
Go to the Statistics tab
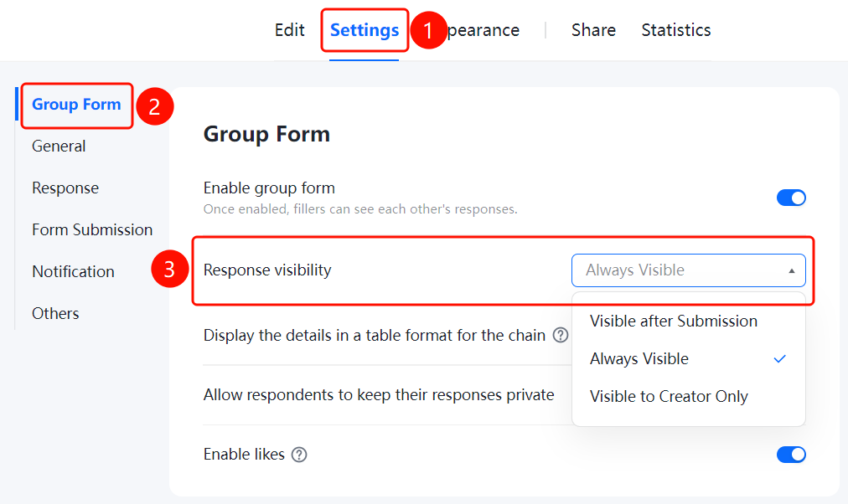[x=676, y=30]
